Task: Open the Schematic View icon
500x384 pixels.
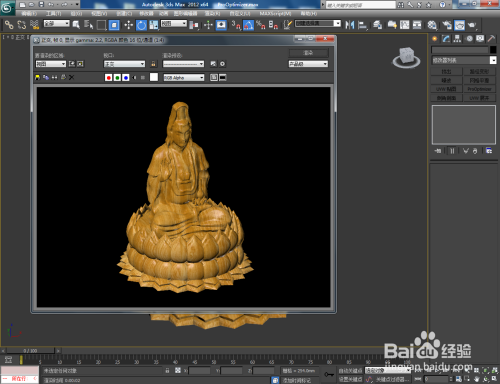Action: tap(417, 25)
